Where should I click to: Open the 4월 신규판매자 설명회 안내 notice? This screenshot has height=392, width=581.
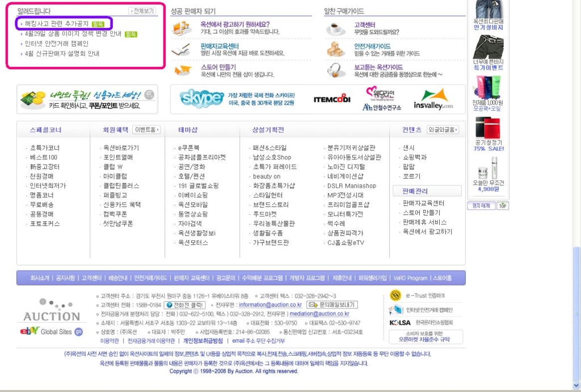(x=62, y=54)
